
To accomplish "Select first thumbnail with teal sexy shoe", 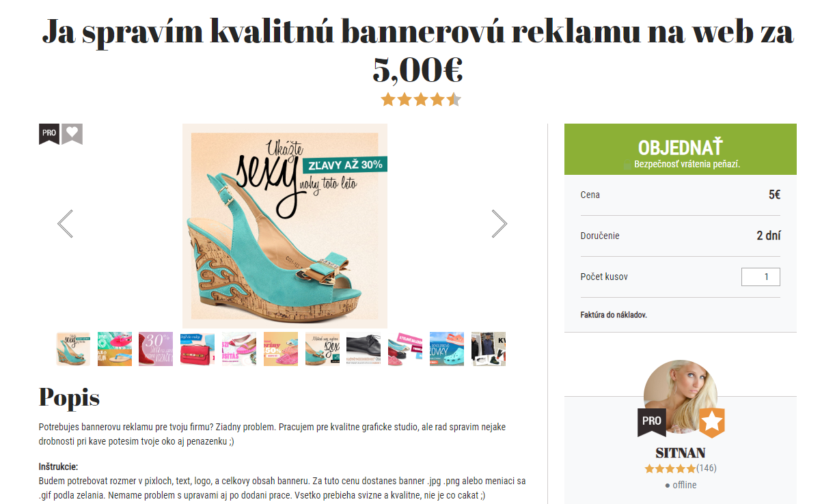I will pos(73,349).
